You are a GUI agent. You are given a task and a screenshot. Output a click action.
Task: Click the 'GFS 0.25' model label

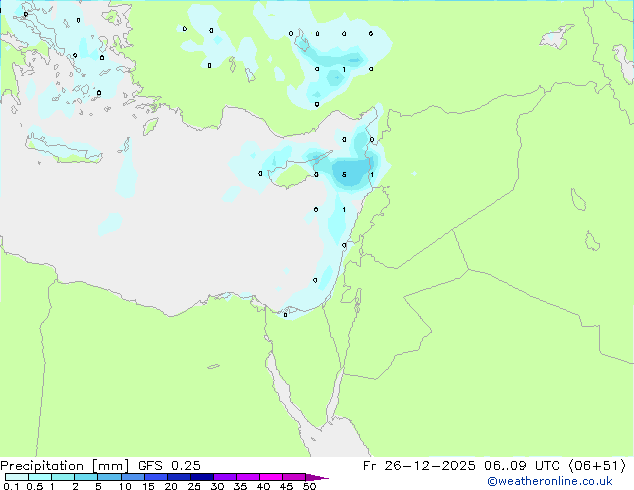[x=169, y=466]
